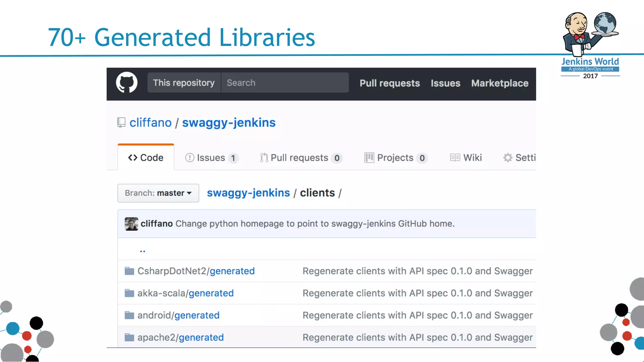The width and height of the screenshot is (644, 362).
Task: Click the Issues count badge 1
Action: 233,158
